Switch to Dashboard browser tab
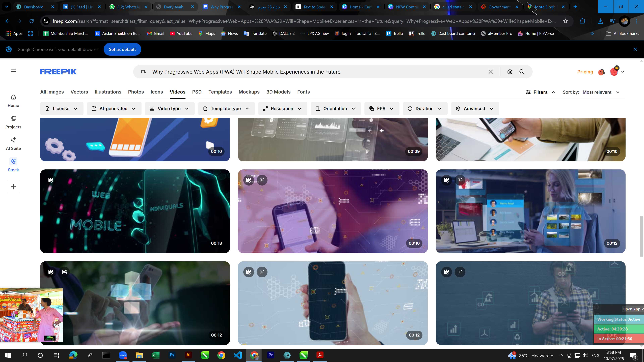 tap(34, 7)
